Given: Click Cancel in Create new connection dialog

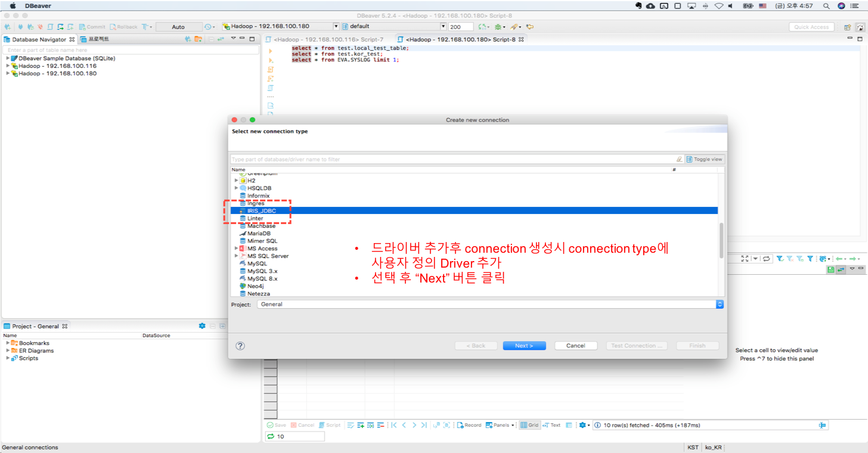Looking at the screenshot, I should 575,346.
